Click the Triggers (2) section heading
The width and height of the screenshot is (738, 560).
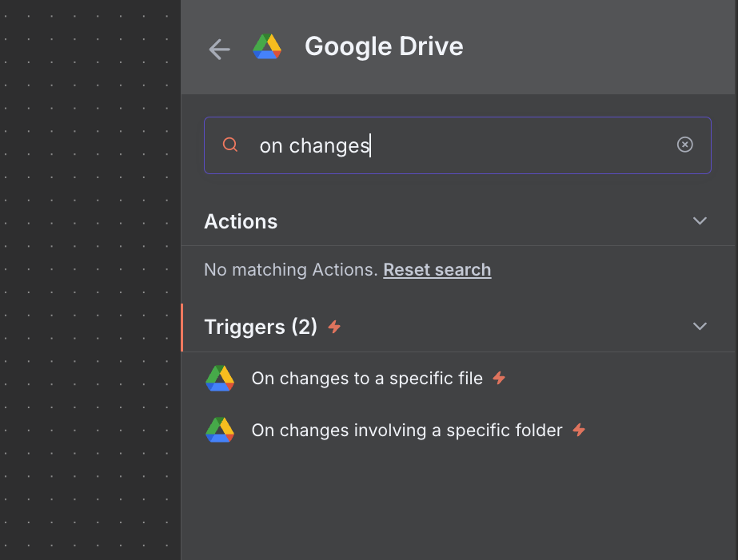pos(261,327)
